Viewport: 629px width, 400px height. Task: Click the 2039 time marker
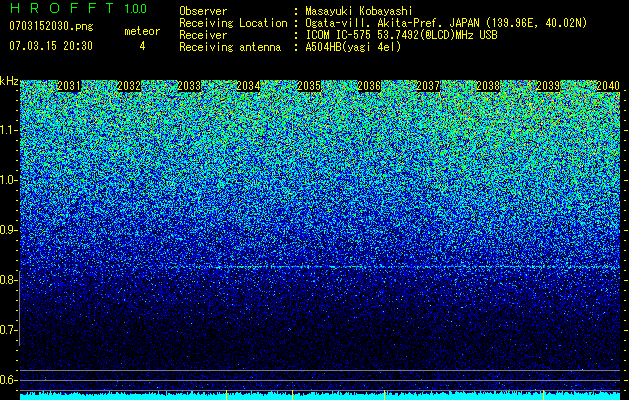click(x=548, y=86)
